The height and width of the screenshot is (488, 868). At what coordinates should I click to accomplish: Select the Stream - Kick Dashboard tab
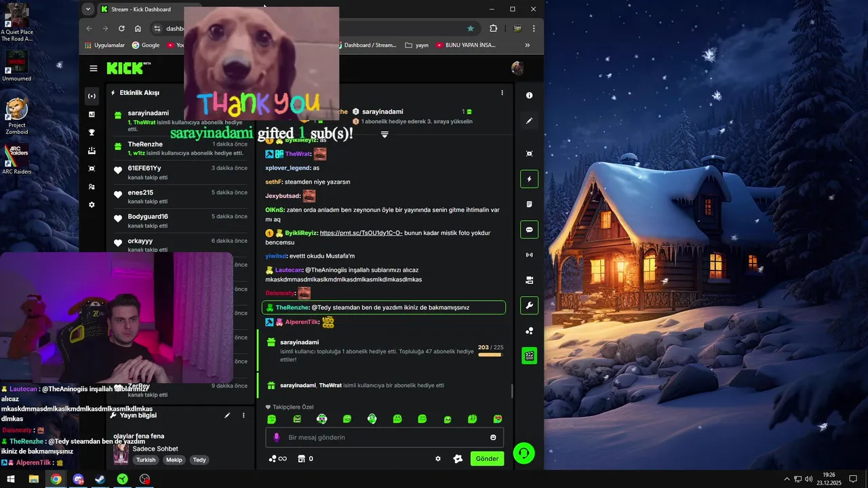[141, 9]
